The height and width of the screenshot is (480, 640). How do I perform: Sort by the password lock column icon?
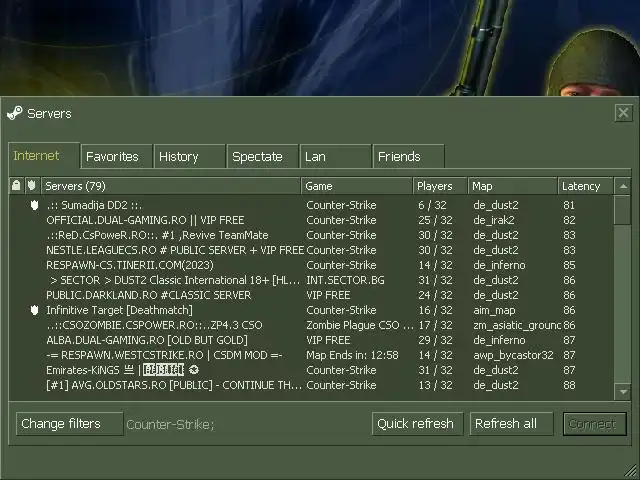tap(16, 186)
